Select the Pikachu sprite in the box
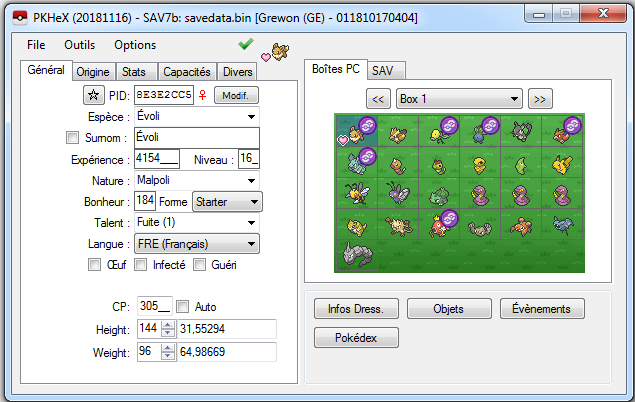The height and width of the screenshot is (402, 635). tap(563, 164)
